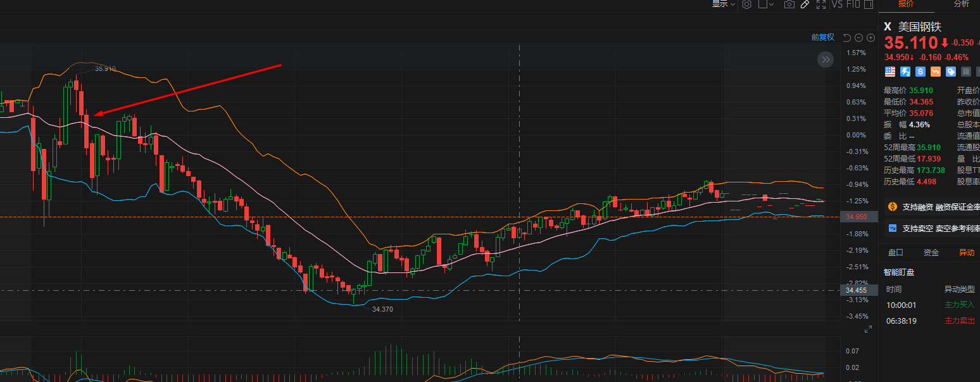Open the 前复权 adjustment selector
This screenshot has height=382, width=980.
[x=823, y=37]
